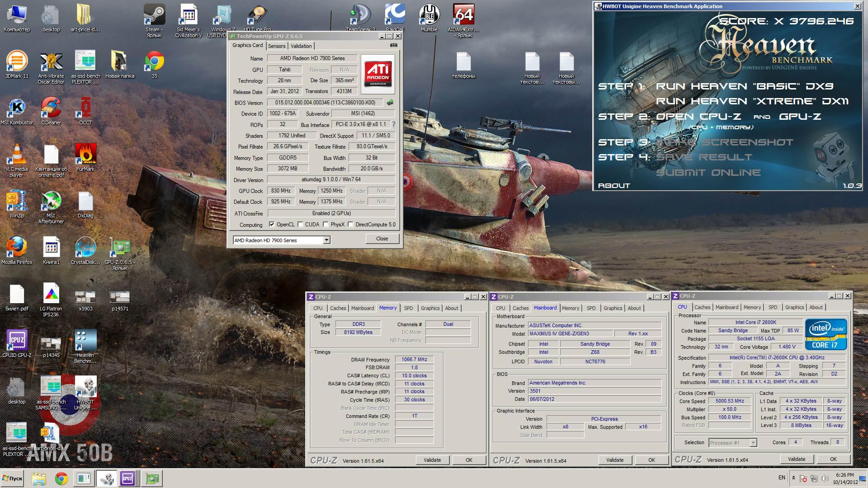This screenshot has height=488, width=868.
Task: Click RUN HEAVEN XTREME DX11 option
Action: (x=752, y=101)
